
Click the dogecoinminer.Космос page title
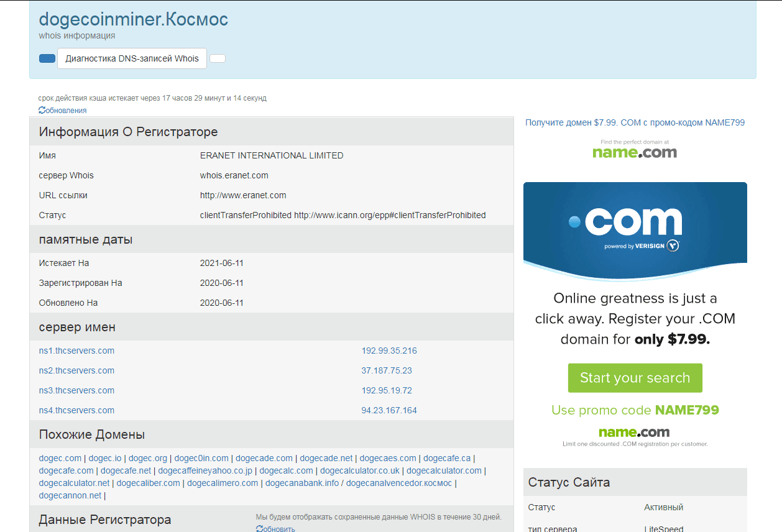(133, 19)
